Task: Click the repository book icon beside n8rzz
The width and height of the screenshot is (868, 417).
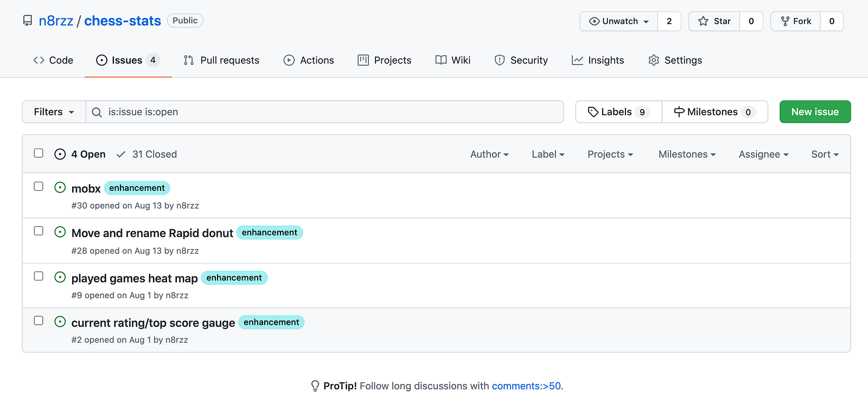Action: tap(28, 21)
